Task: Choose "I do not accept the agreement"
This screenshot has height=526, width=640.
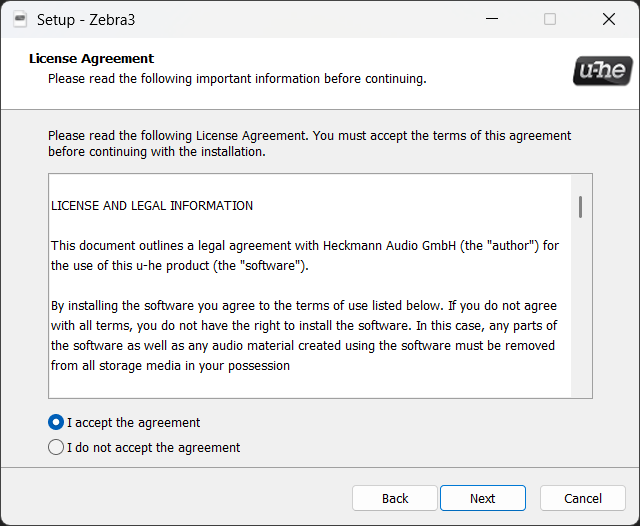Action: [x=56, y=447]
